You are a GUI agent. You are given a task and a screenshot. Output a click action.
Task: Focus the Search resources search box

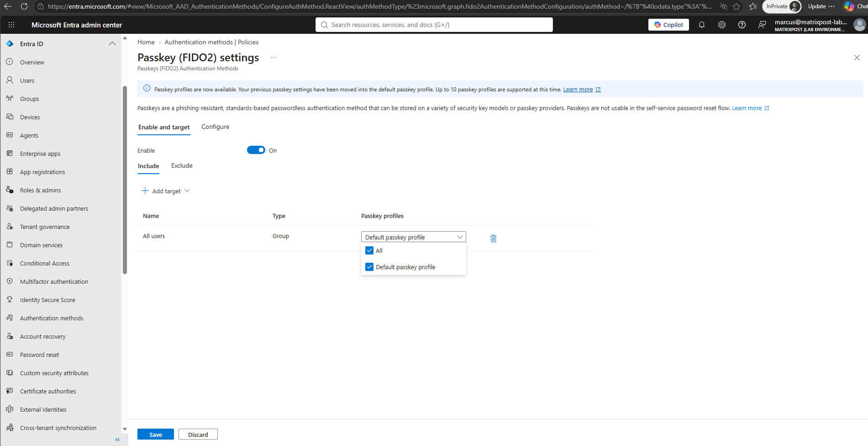tap(434, 25)
